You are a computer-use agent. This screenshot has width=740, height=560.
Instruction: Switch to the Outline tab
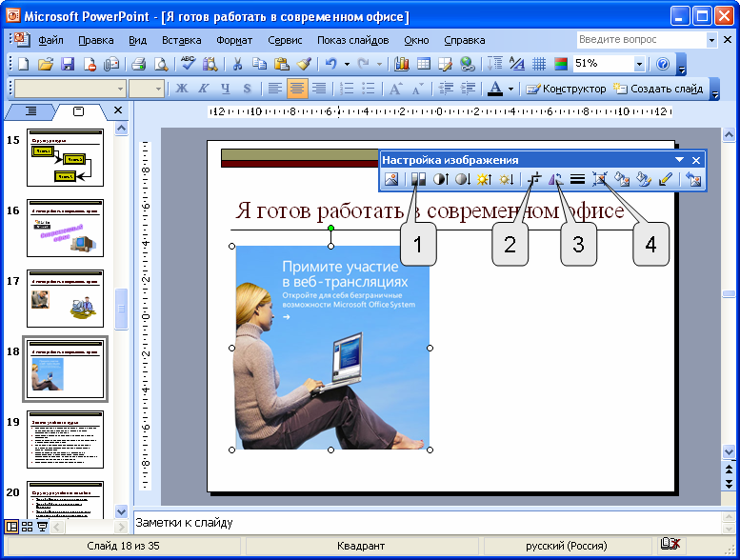pyautogui.click(x=30, y=111)
